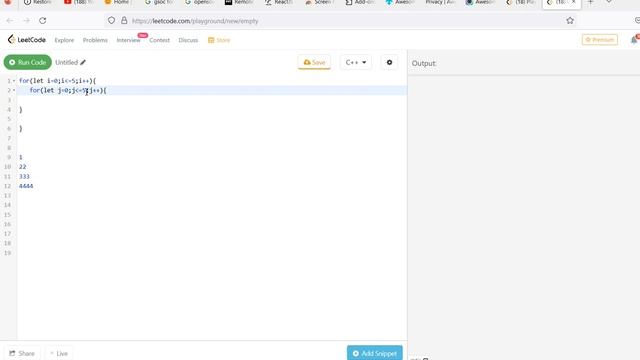Reload the page in browser
Image resolution: width=640 pixels, height=360 pixels.
(x=42, y=20)
